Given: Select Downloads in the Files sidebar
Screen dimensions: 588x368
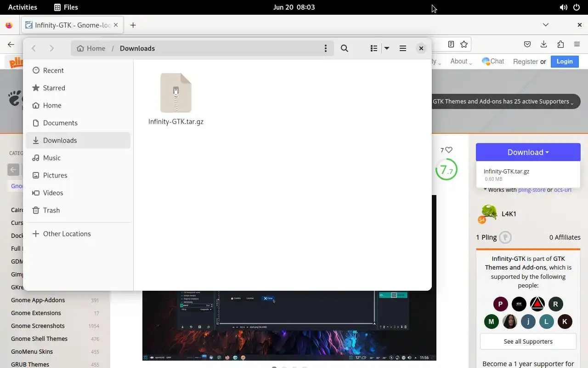Looking at the screenshot, I should coord(78,140).
